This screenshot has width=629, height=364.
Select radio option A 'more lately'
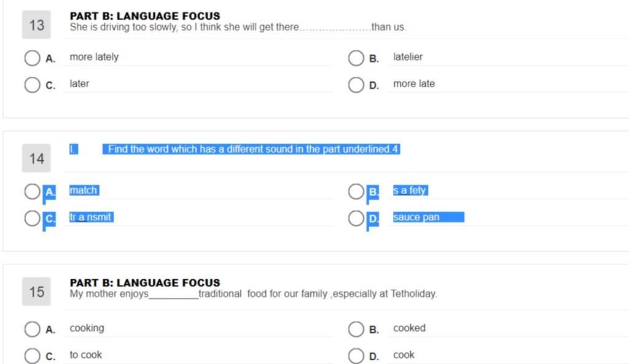32,58
